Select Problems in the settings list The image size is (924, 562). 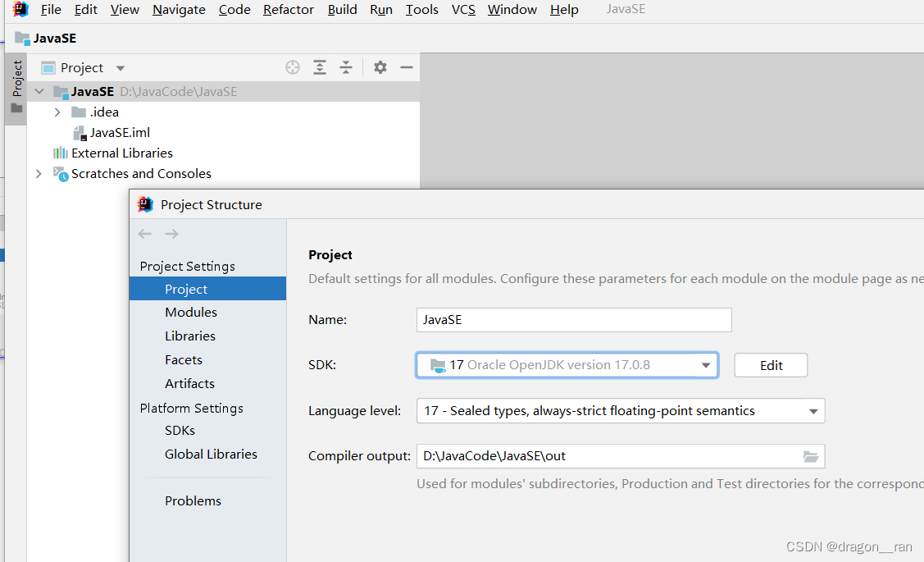[x=207, y=500]
